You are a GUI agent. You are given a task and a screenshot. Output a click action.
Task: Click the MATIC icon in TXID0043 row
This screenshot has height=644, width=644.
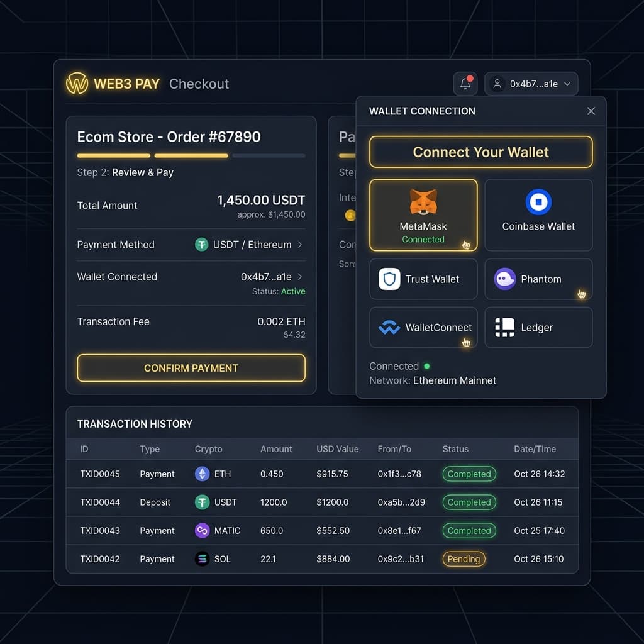[x=202, y=530]
